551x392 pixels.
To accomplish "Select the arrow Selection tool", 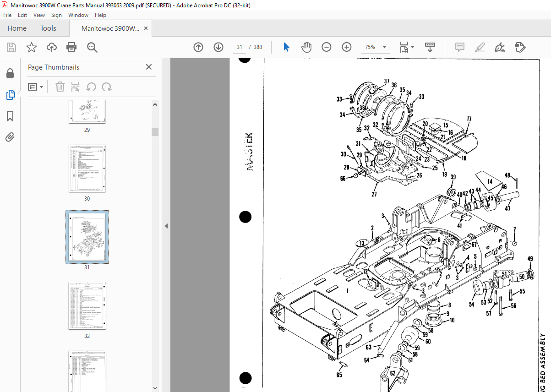I will (x=287, y=47).
